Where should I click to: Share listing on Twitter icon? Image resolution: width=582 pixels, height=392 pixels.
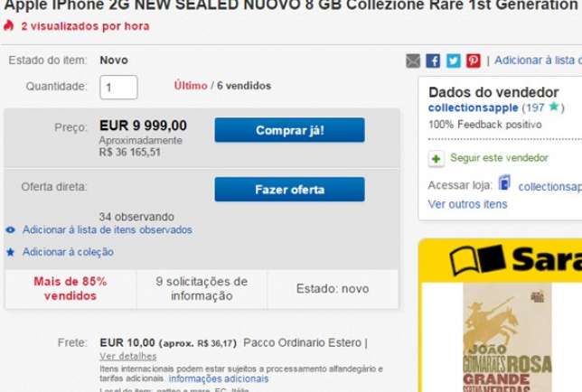(x=453, y=61)
